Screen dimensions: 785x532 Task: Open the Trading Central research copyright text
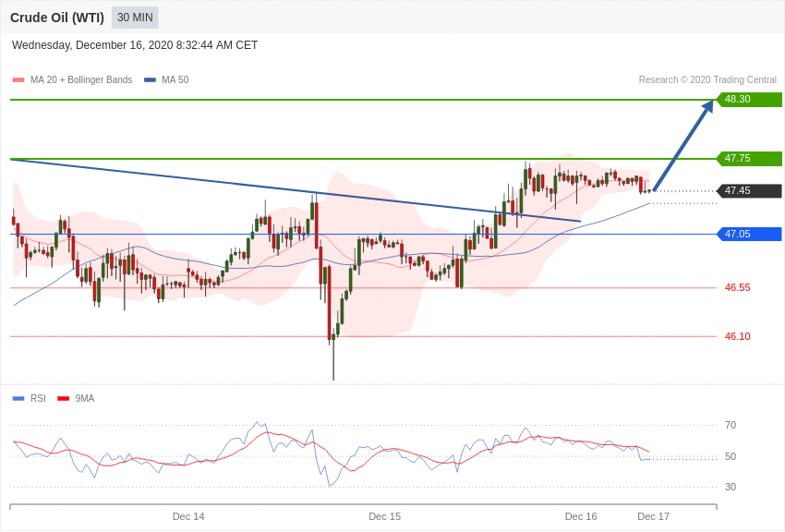tap(707, 80)
